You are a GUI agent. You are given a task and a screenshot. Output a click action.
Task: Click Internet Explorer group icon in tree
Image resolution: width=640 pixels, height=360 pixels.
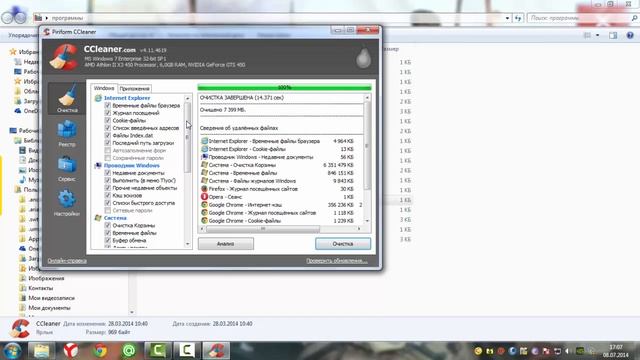coord(98,98)
